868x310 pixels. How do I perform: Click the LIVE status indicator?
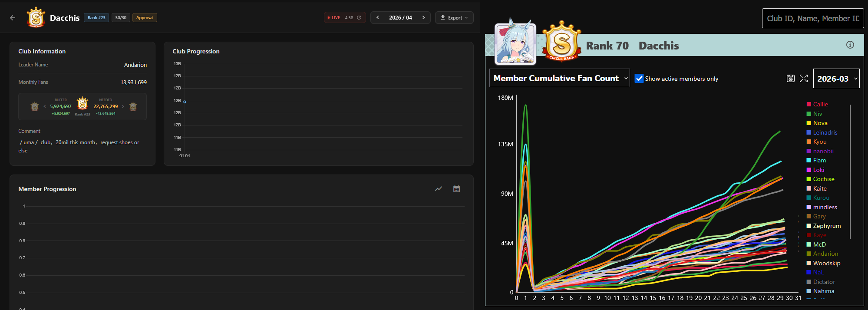[333, 18]
